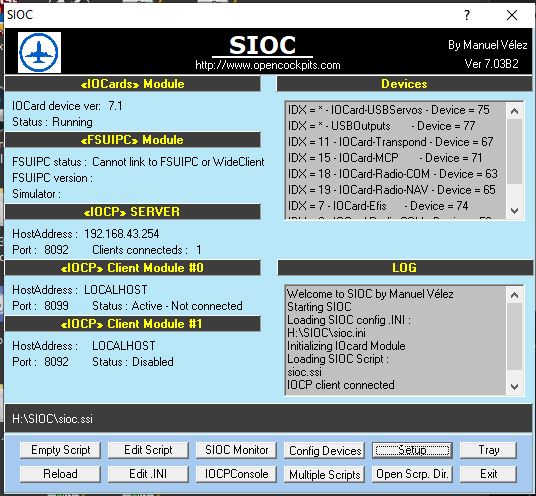Click IOCards status 'Running'
The width and height of the screenshot is (536, 496).
[72, 122]
